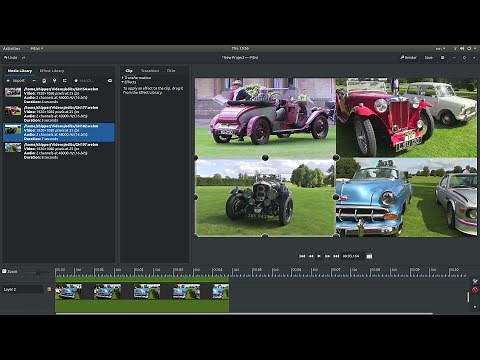Viewport: 480px width, 360px height.
Task: Click the timeline horizontal scrollbar
Action: [x=244, y=313]
